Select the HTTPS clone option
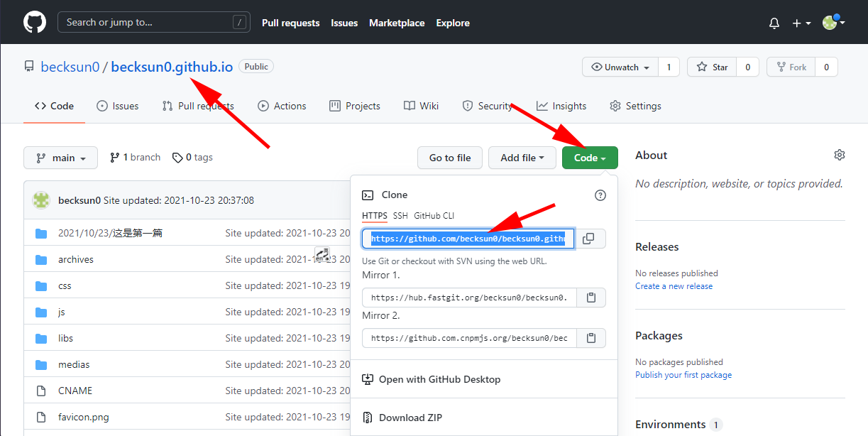 pyautogui.click(x=375, y=216)
